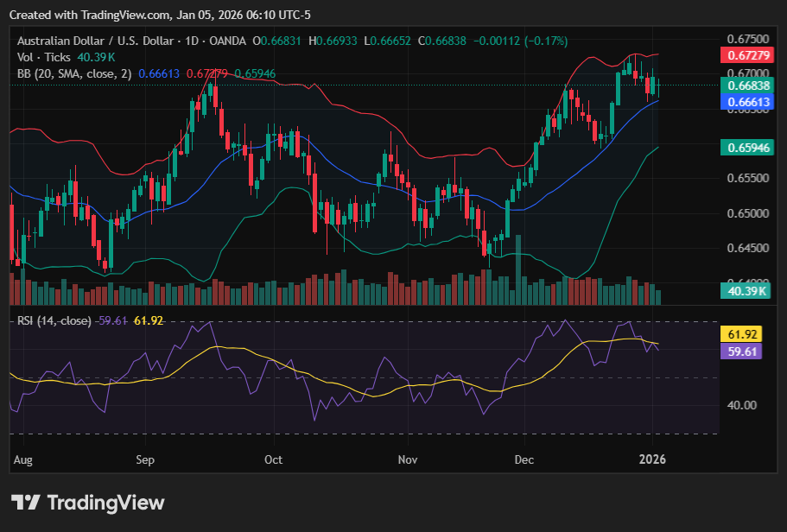Click the BB (20, SMA, close, 2) legend
Image resolution: width=787 pixels, height=532 pixels.
pyautogui.click(x=74, y=73)
